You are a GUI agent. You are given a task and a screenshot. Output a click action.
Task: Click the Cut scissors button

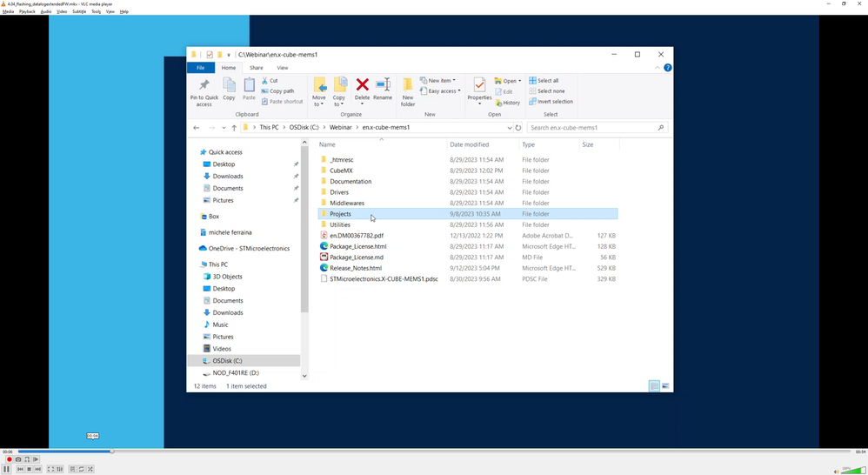[270, 81]
